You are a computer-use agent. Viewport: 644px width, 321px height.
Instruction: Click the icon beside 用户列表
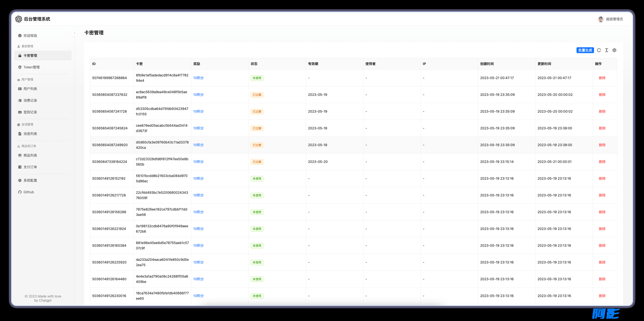[20, 89]
